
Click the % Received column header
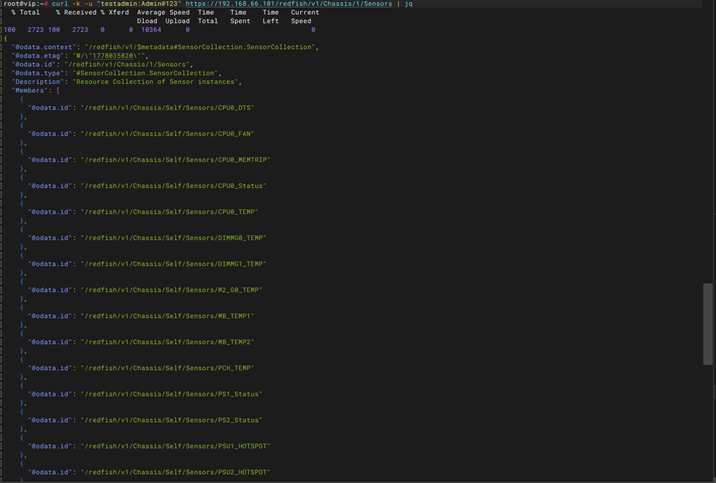(76, 12)
